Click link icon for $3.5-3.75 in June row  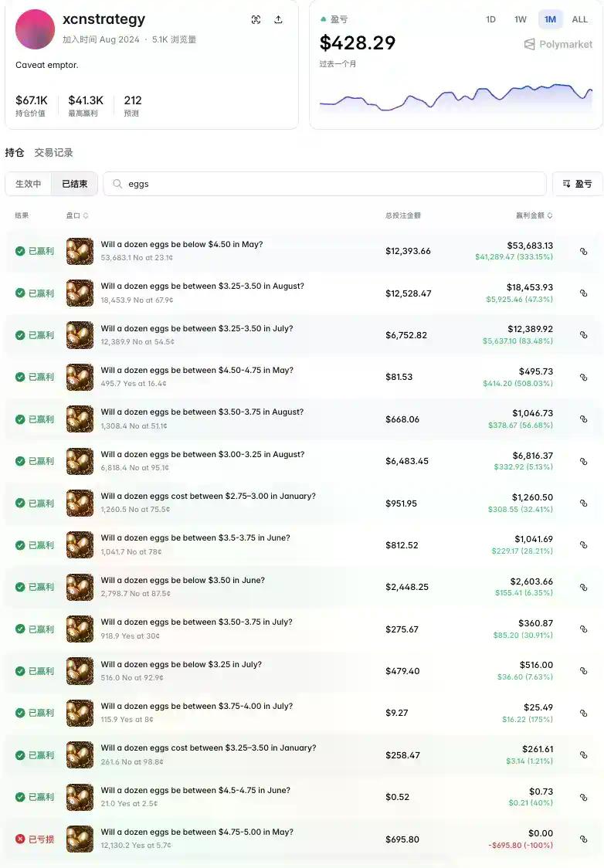[583, 544]
